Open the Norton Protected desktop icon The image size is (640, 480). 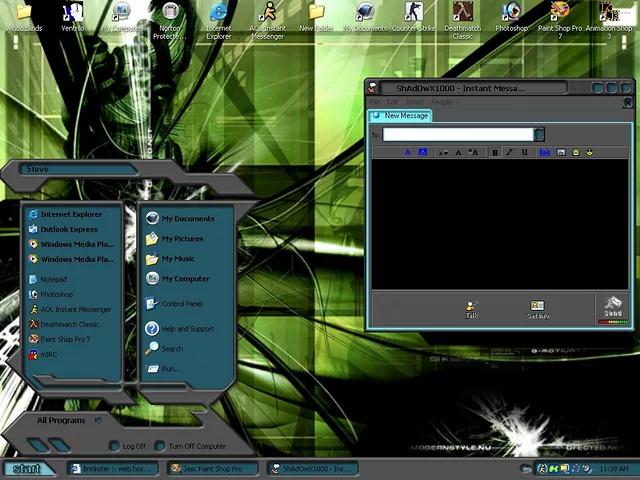tap(170, 21)
